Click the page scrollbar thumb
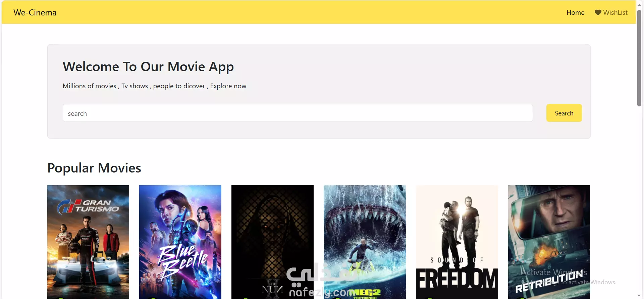Screen dimensions: 644x299 point(639,58)
